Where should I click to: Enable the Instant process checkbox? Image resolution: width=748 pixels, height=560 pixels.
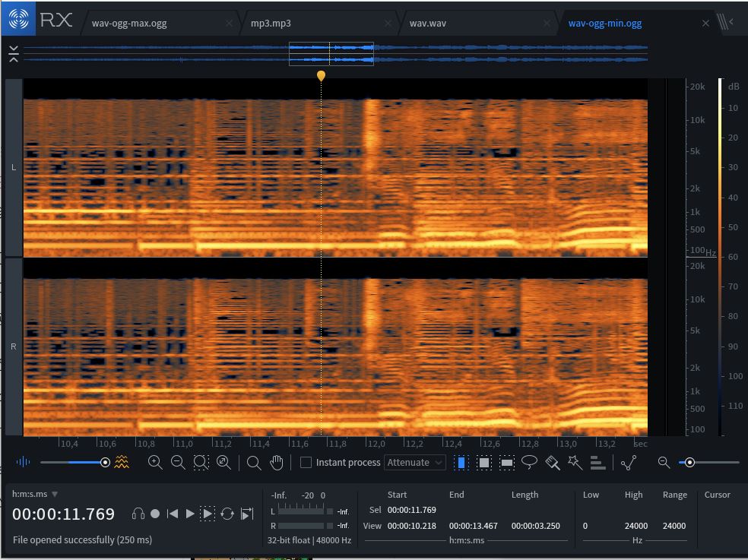pyautogui.click(x=306, y=462)
